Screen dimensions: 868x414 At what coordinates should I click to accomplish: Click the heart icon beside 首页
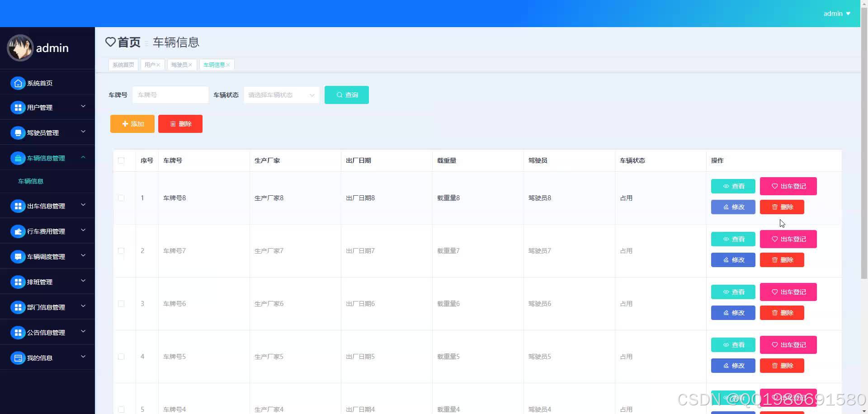click(110, 42)
